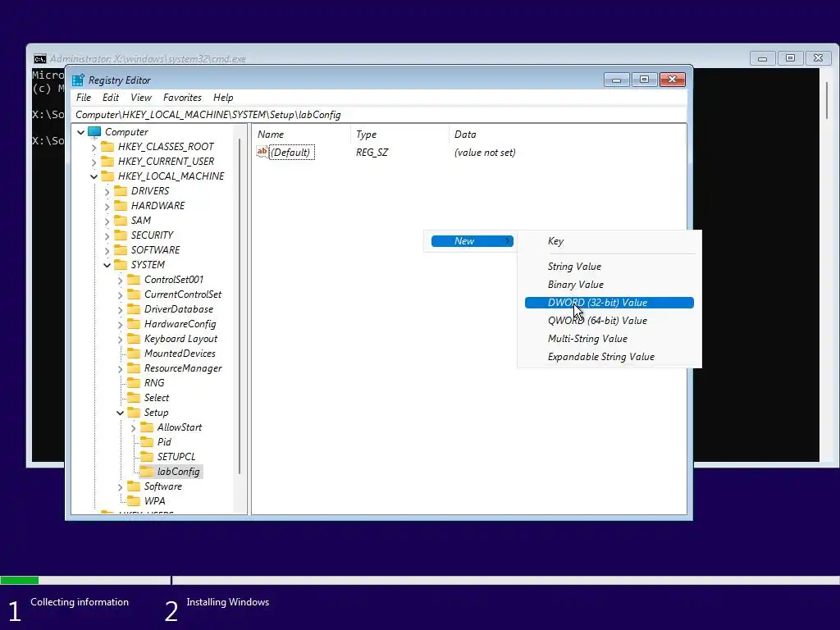Expand the Software key arrow under SYSTEM
Image resolution: width=840 pixels, height=630 pixels.
[120, 487]
